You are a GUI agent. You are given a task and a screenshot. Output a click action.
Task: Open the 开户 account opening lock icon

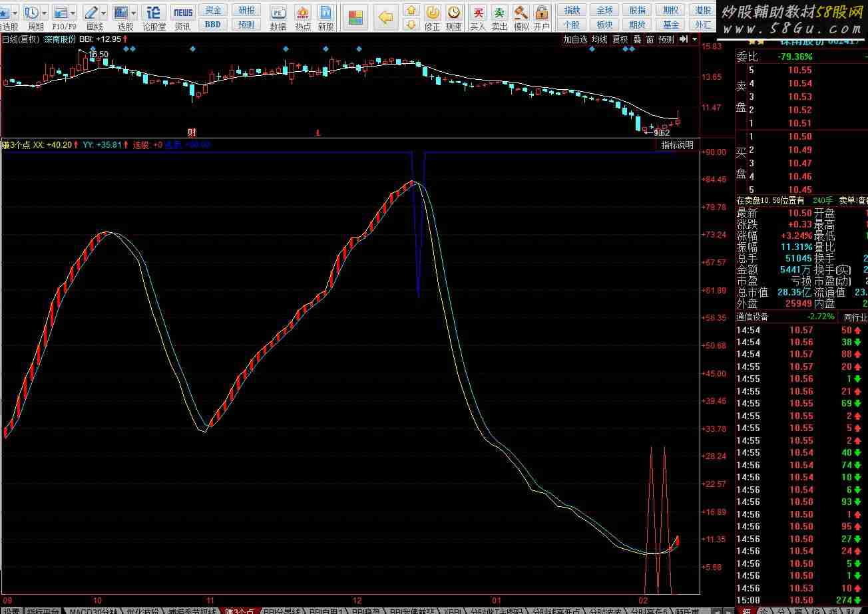click(542, 12)
